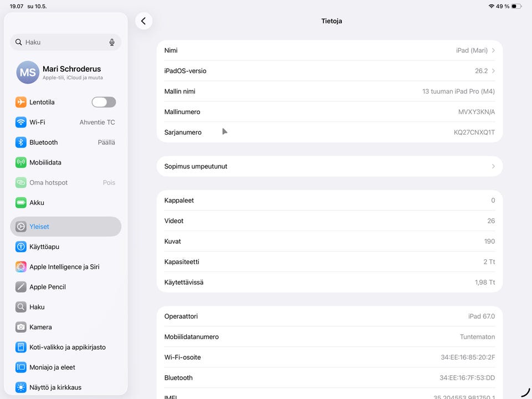
Task: Tap the Wi-Fi settings icon
Action: tap(21, 122)
